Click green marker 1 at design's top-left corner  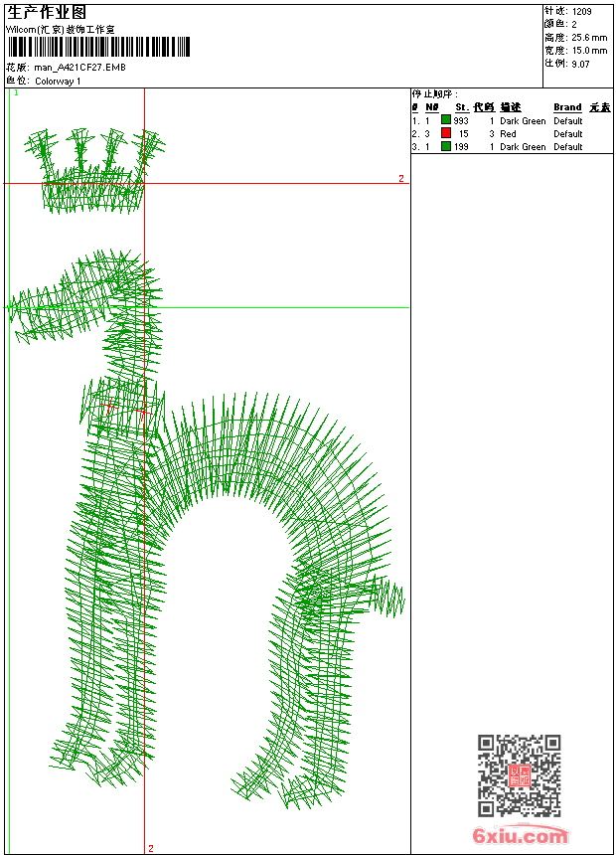[16, 92]
